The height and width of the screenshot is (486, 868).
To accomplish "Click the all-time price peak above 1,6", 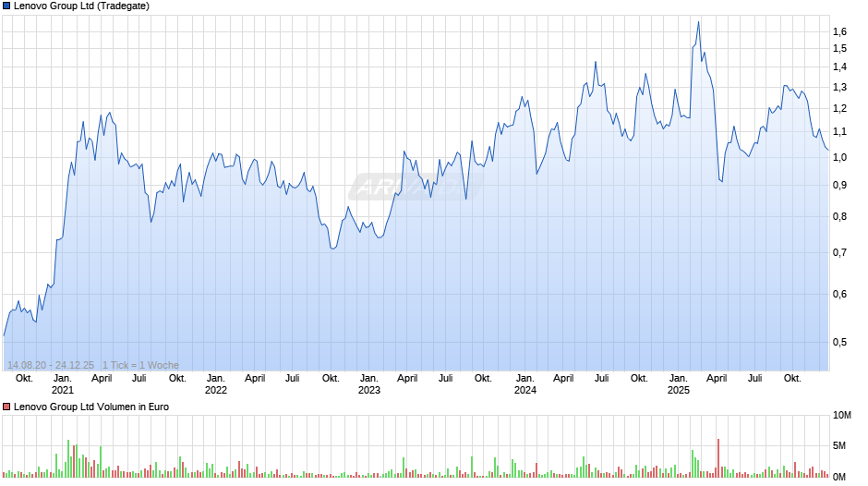I will pyautogui.click(x=699, y=22).
